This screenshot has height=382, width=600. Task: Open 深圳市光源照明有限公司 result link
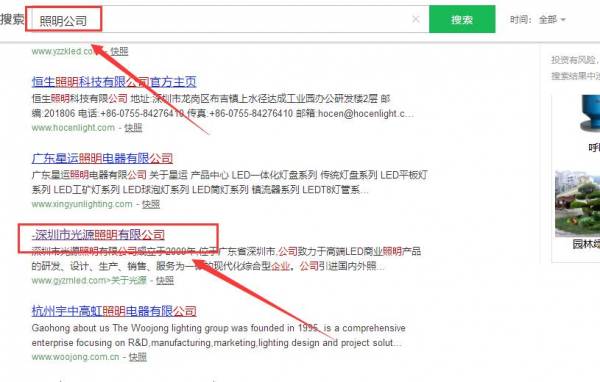98,234
